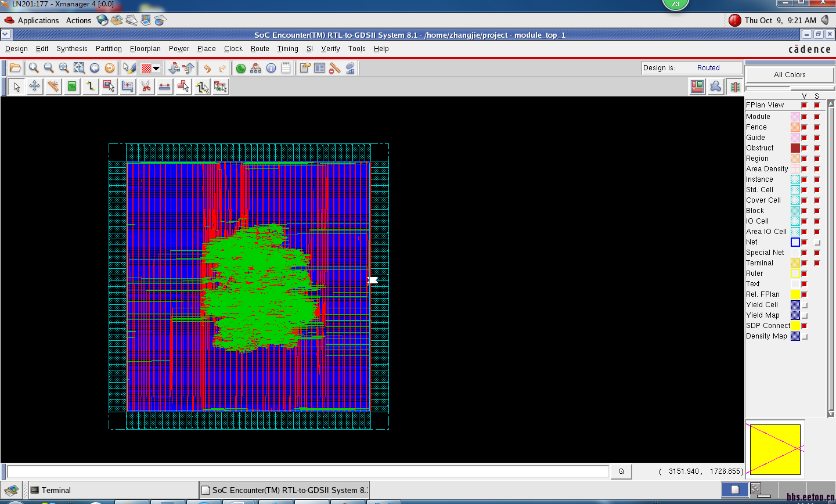Screen dimensions: 836x504
Task: Select the Stretch Wire double-arrow tool
Action: [x=165, y=87]
